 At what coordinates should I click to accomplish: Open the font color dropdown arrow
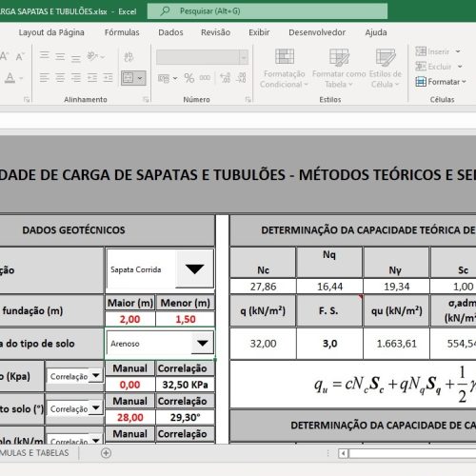21,78
